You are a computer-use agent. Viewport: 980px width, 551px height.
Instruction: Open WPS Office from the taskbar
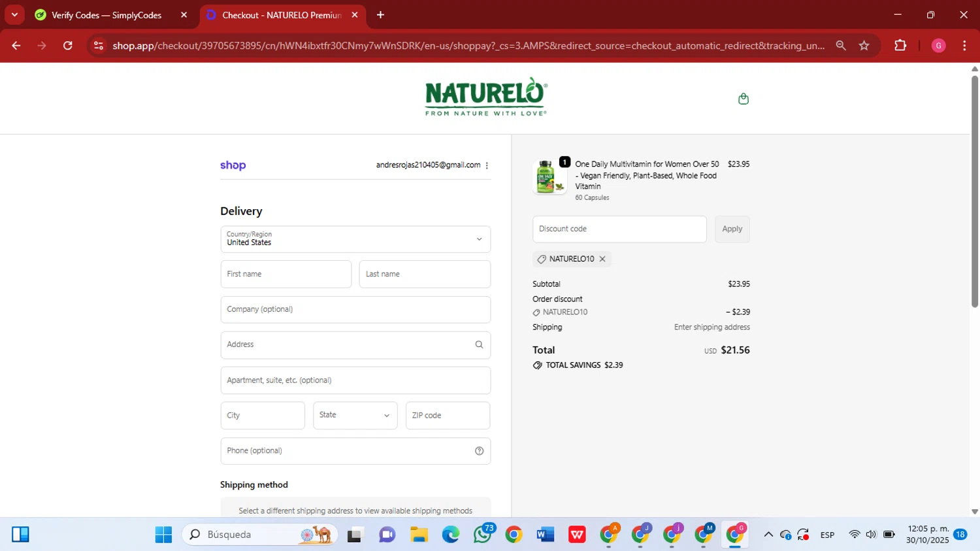[x=577, y=535]
